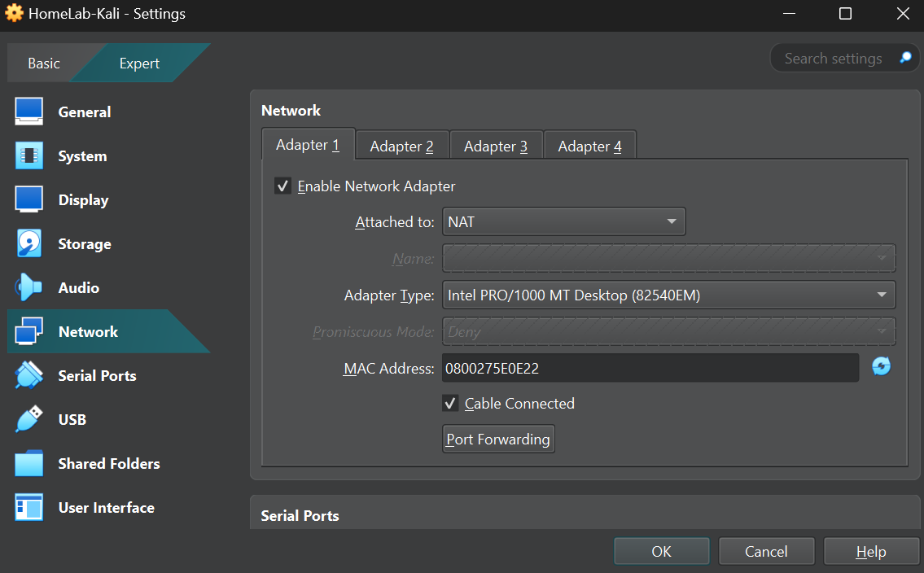Switch to Basic settings mode
This screenshot has width=924, height=573.
44,63
